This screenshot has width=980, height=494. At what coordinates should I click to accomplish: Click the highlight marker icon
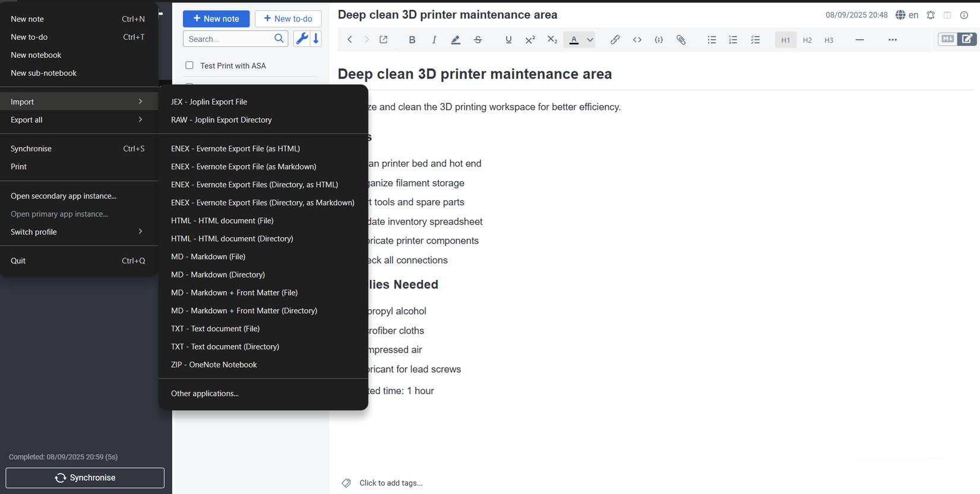coord(456,40)
